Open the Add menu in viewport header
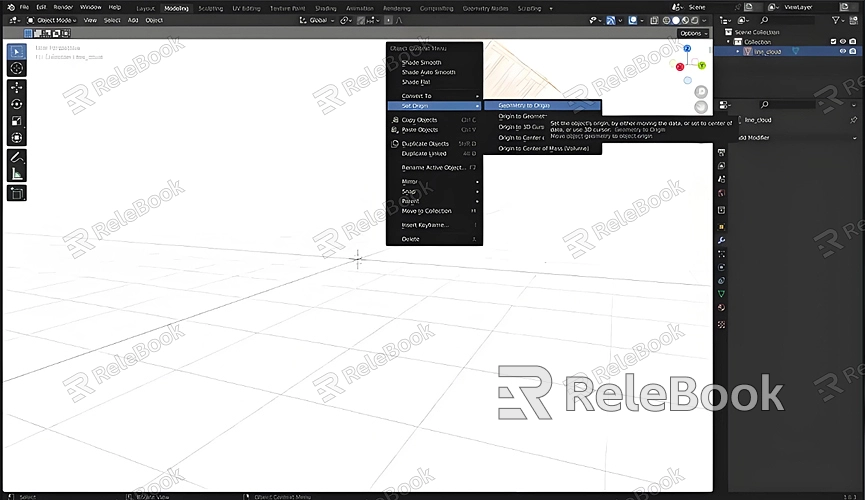Screen dimensions: 865x500 [x=133, y=20]
